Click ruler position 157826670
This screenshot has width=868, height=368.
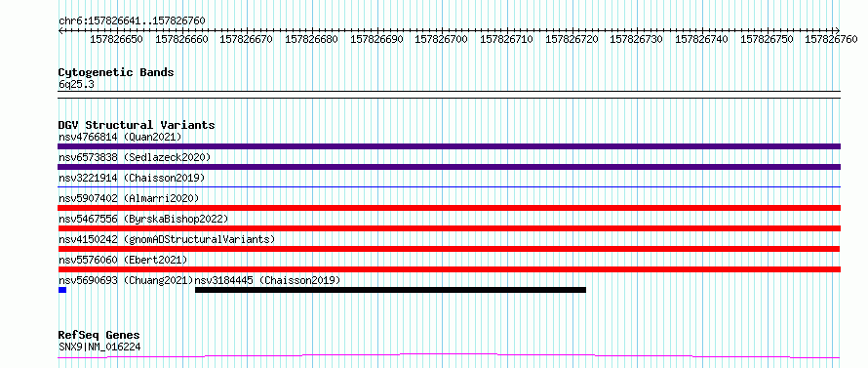(x=247, y=39)
